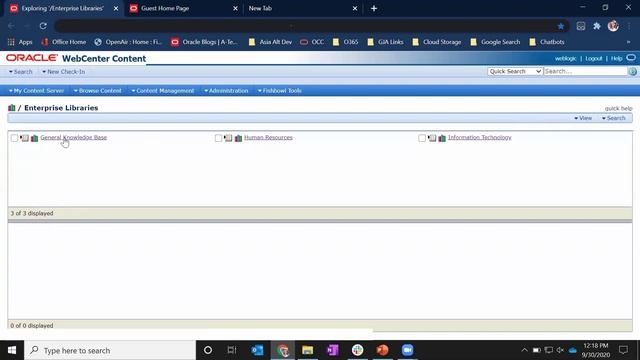Open the new browser tab plus button
Viewport: 640px width, 360px height.
374,8
